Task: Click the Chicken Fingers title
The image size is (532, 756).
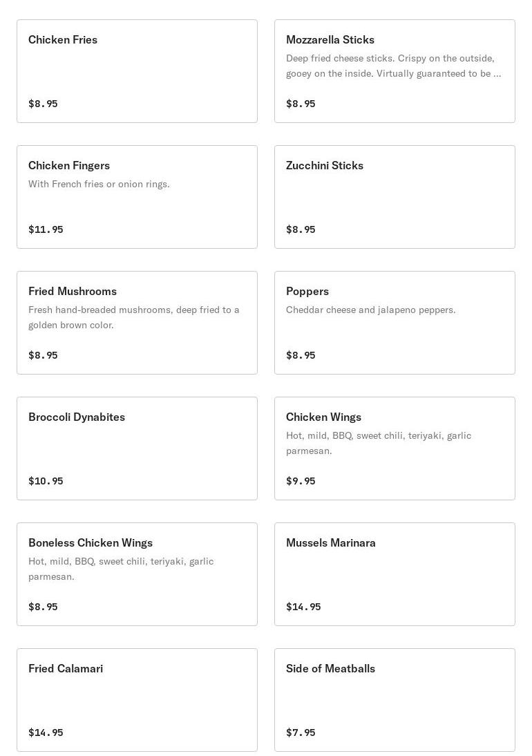Action: click(69, 165)
